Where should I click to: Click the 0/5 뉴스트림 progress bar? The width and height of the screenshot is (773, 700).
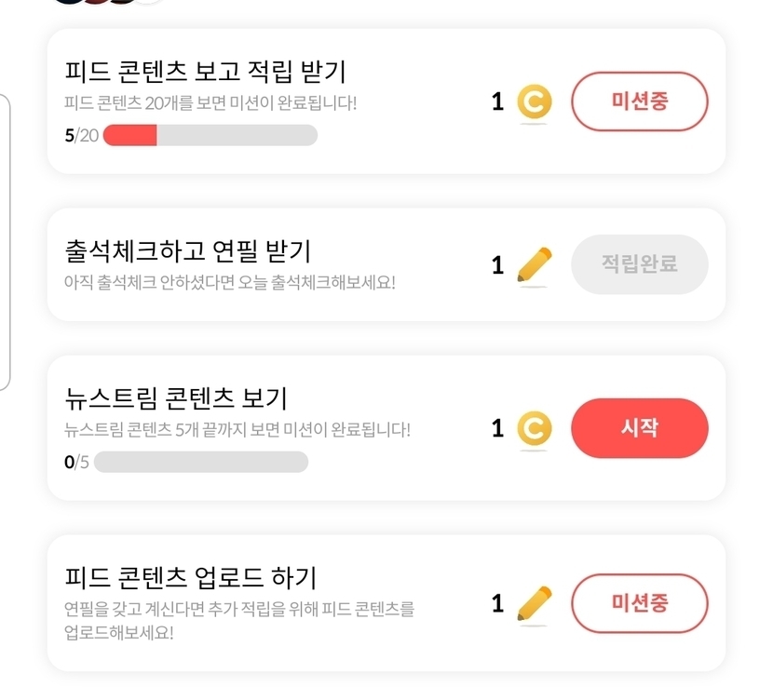pyautogui.click(x=200, y=462)
